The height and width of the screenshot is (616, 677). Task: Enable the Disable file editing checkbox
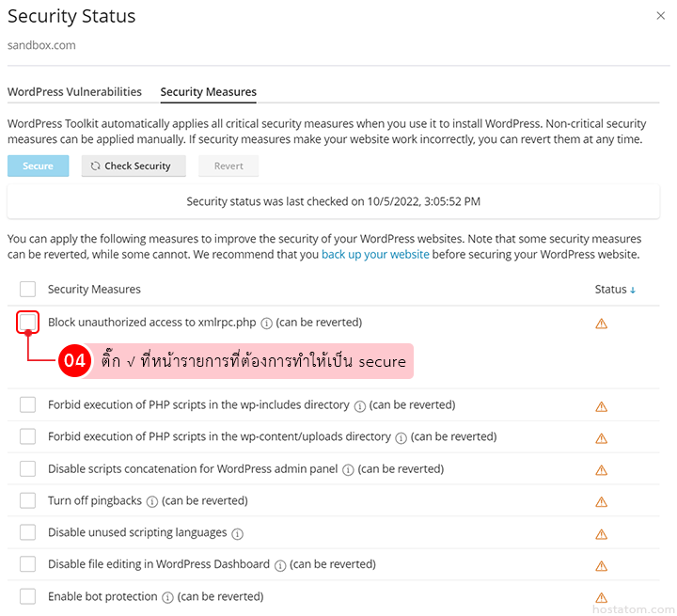tap(28, 565)
